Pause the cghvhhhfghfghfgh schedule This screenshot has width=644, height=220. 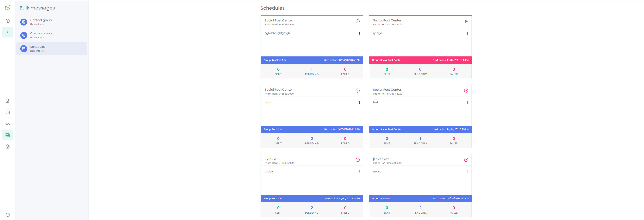[357, 21]
